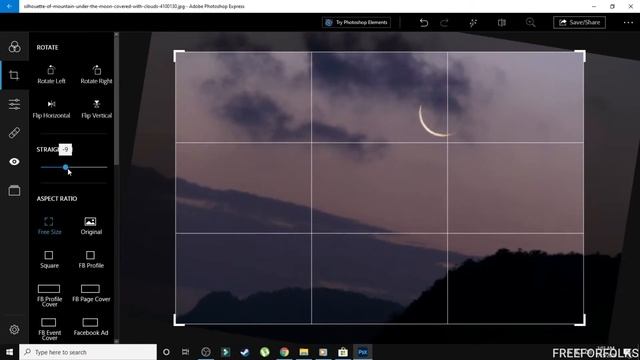Open the Looks filters panel
Viewport: 640px width, 360px height.
click(14, 47)
